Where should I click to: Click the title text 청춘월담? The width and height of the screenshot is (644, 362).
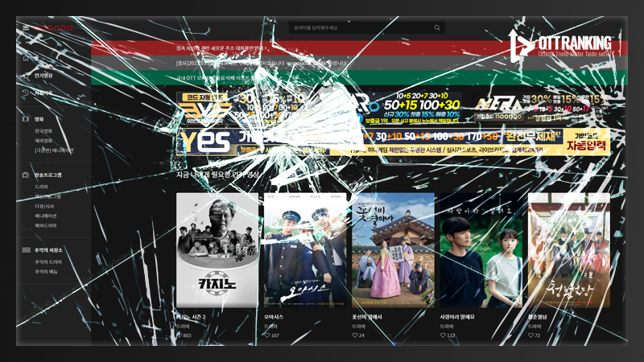(x=537, y=317)
